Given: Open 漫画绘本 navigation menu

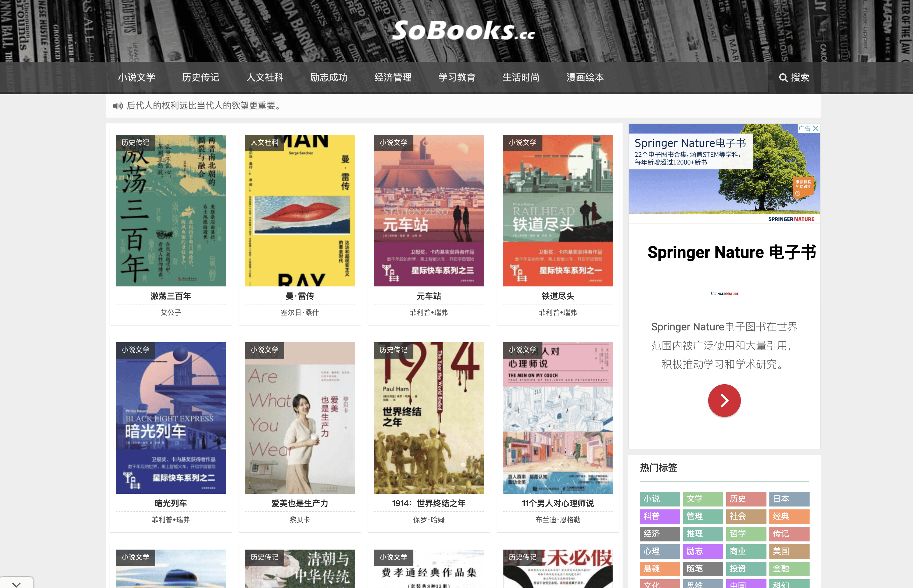Looking at the screenshot, I should point(585,77).
